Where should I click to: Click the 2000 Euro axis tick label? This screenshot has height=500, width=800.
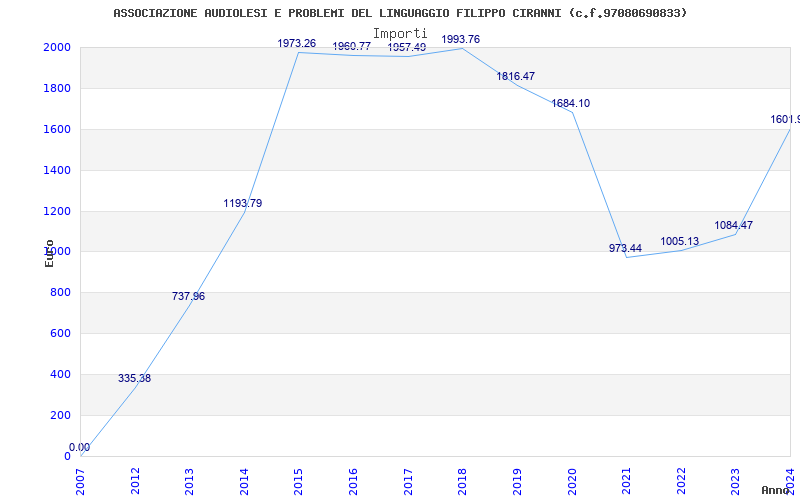57,47
